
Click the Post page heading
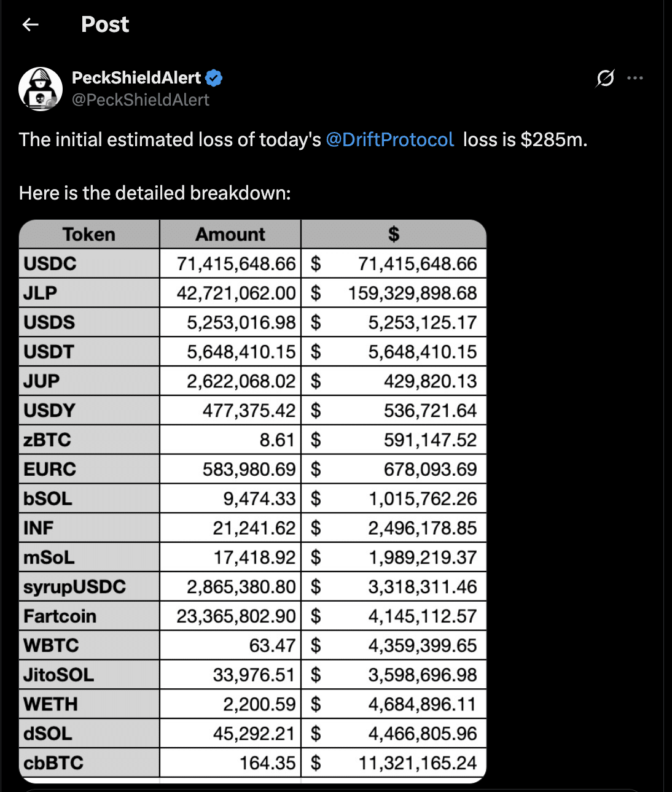(105, 25)
